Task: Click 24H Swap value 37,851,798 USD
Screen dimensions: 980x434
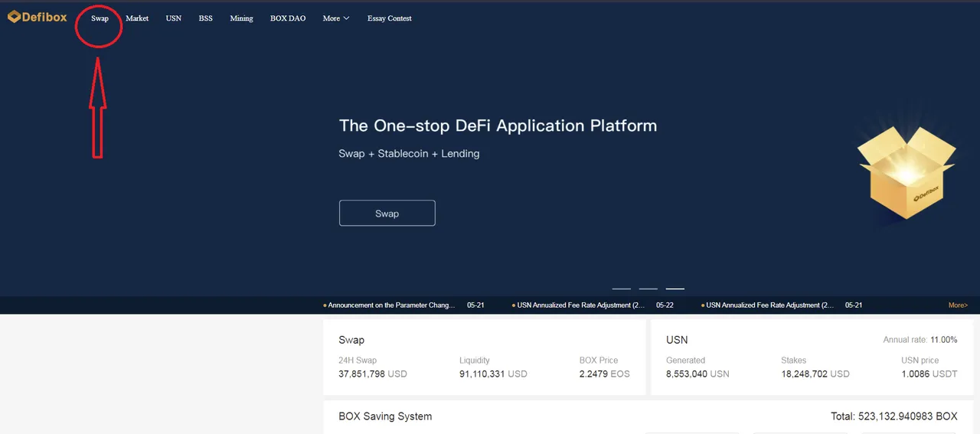Action: (373, 374)
